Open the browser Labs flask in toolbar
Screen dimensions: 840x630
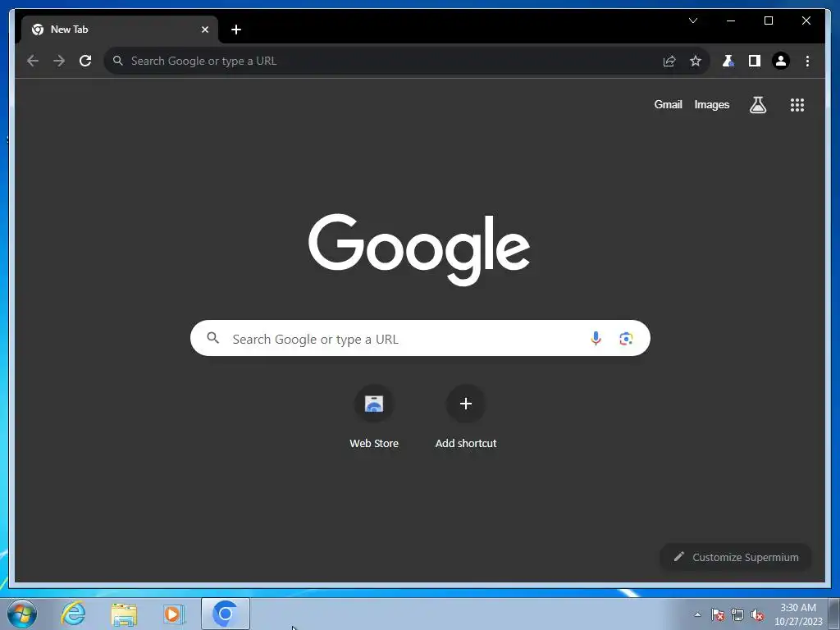click(x=728, y=61)
